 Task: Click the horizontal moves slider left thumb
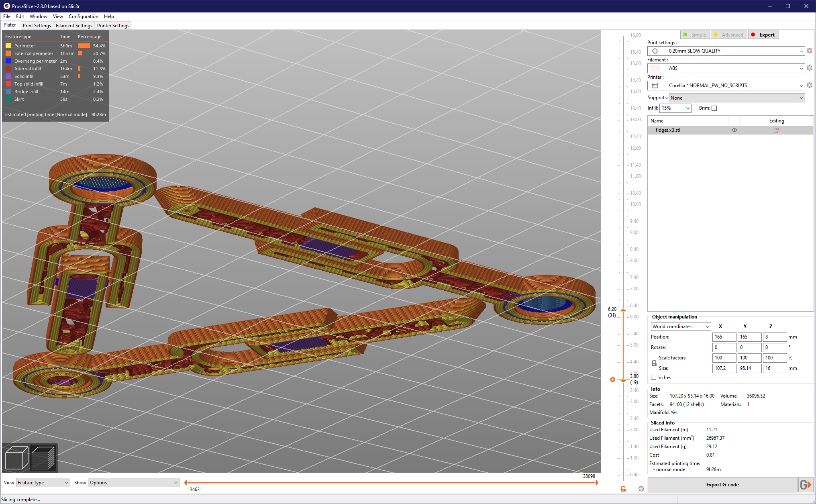[186, 483]
